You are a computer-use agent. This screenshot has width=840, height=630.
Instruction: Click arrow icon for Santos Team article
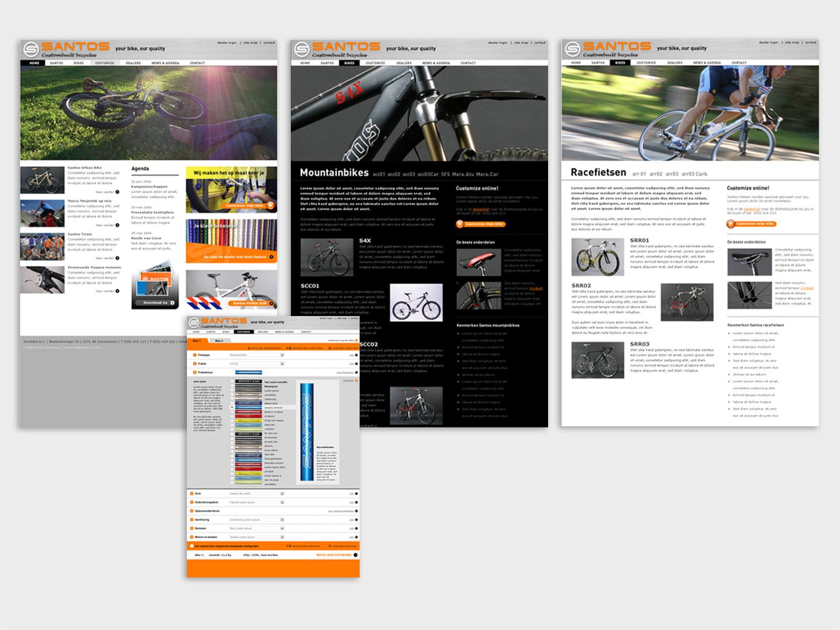tap(117, 258)
